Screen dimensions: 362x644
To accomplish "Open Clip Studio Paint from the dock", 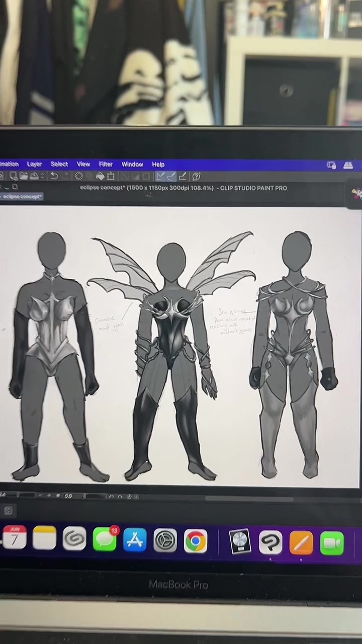I will (x=270, y=542).
